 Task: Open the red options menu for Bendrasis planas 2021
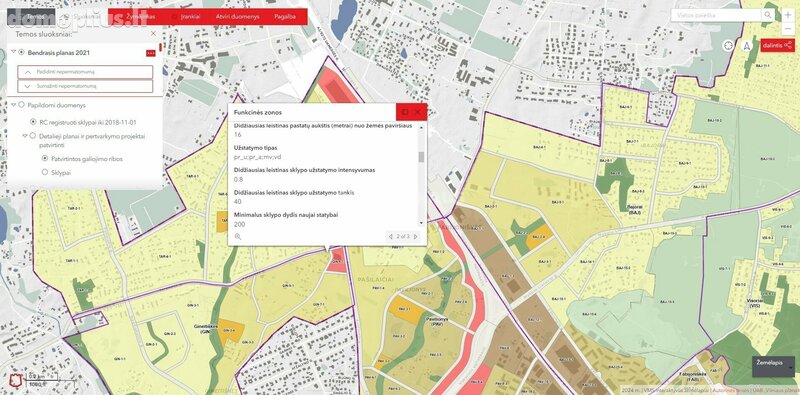[151, 53]
